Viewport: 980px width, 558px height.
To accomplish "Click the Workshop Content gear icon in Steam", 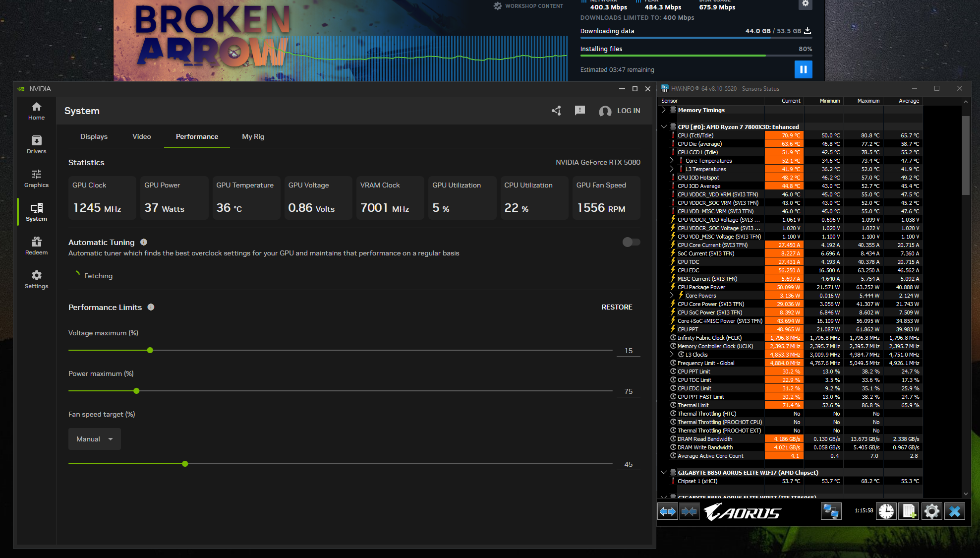I will pos(498,6).
